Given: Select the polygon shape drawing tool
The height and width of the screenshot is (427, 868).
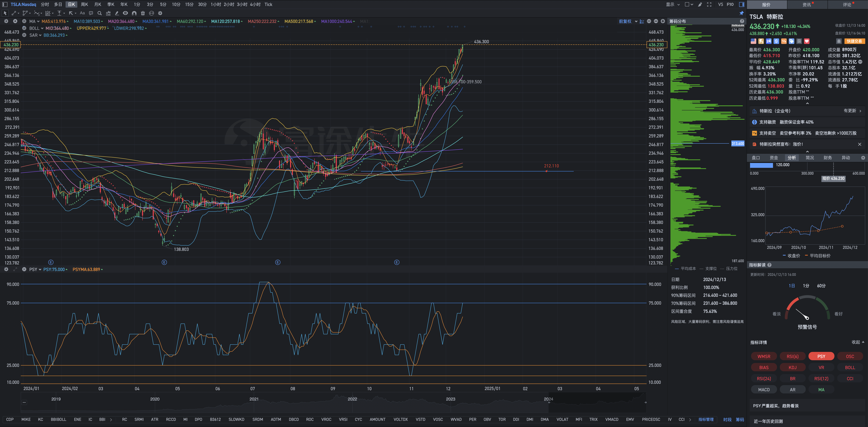Looking at the screenshot, I should (25, 13).
